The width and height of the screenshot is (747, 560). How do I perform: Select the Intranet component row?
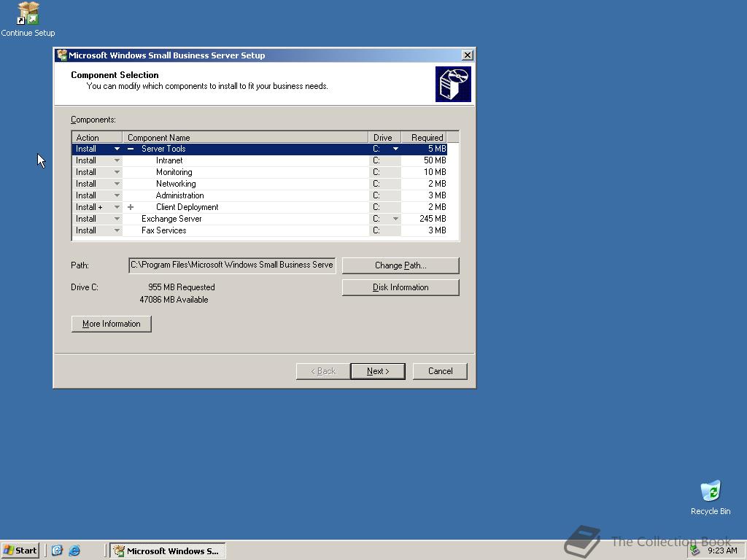click(259, 160)
